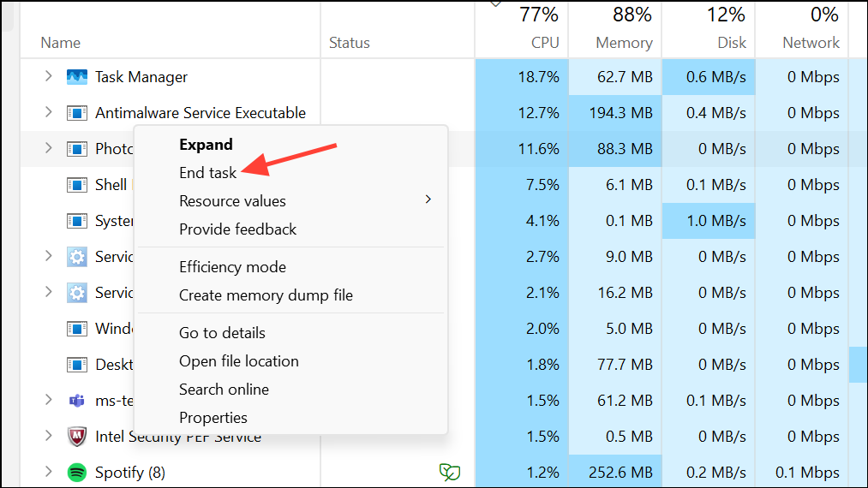
Task: Expand the Task Manager process group
Action: [x=49, y=77]
